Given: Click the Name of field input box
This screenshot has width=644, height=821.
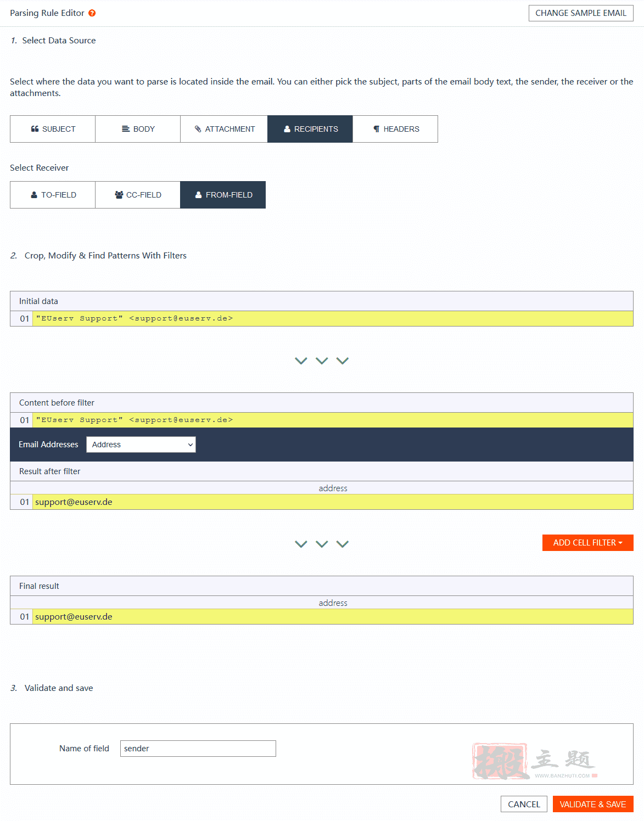Looking at the screenshot, I should tap(198, 749).
